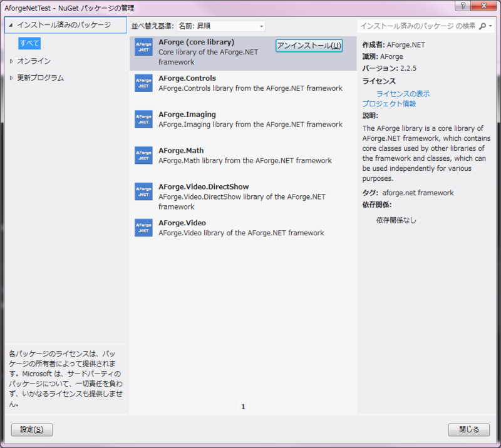The image size is (501, 448).
Task: Click the AForge.Imaging library description text
Action: tap(250, 125)
